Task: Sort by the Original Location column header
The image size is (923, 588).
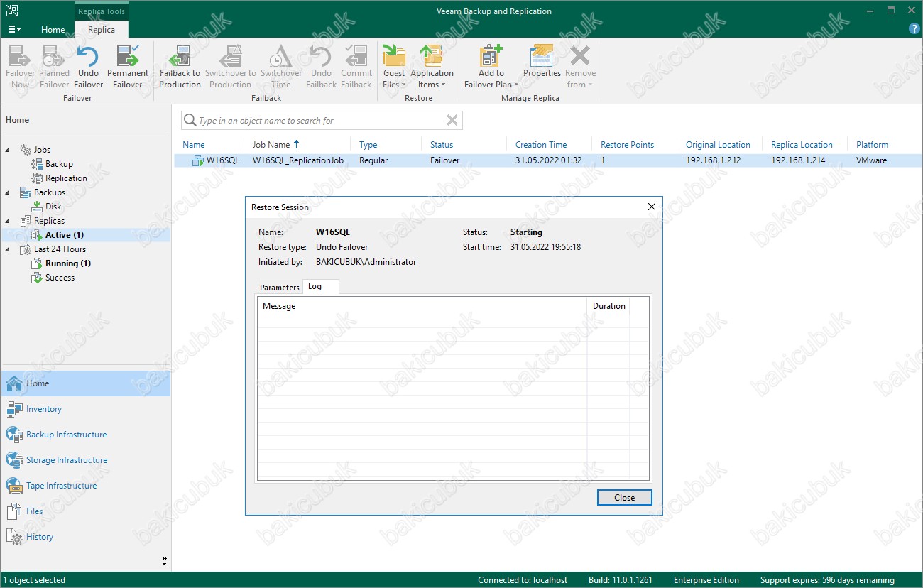Action: pos(718,145)
